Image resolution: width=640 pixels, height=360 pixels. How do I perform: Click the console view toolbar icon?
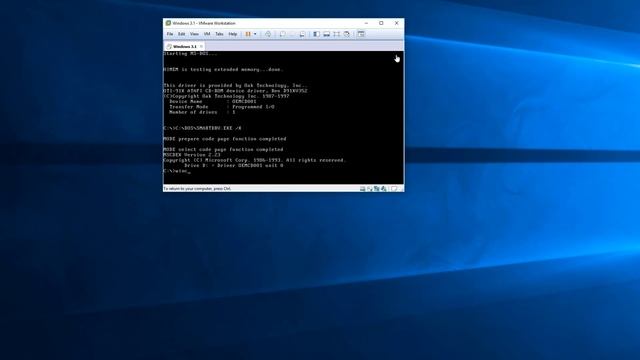click(x=361, y=34)
